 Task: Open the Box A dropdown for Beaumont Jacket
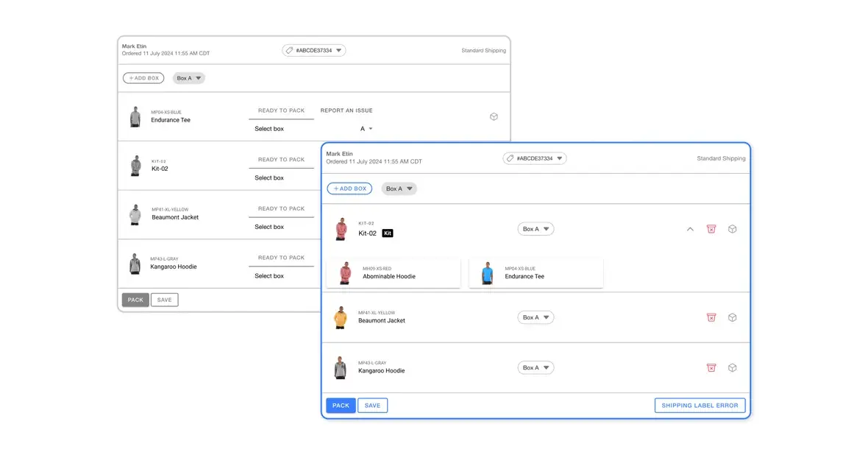(x=536, y=317)
